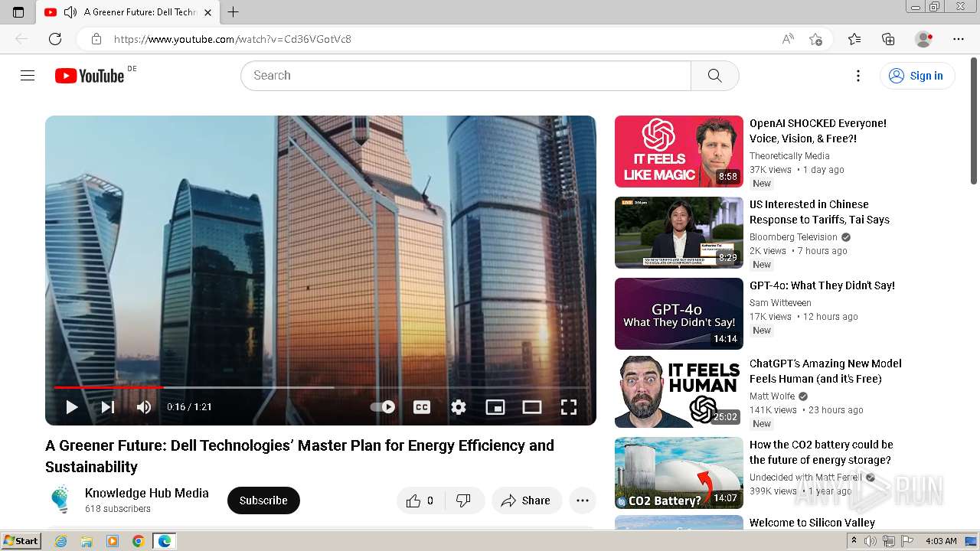The width and height of the screenshot is (980, 551).
Task: Open Knowledge Hub Media channel avatar
Action: 60,500
